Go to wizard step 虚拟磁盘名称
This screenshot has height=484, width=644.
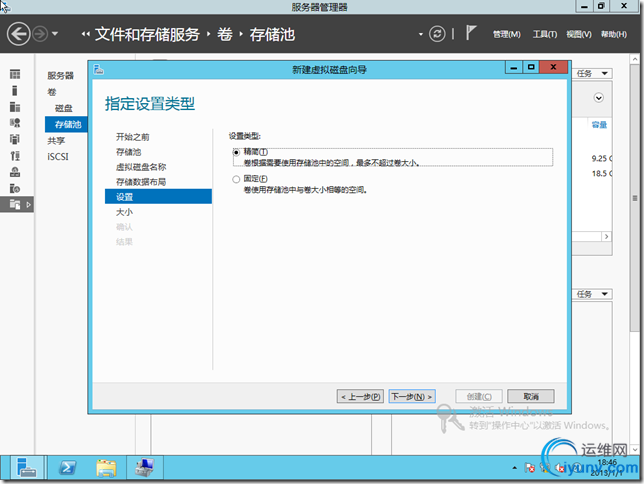(x=141, y=167)
